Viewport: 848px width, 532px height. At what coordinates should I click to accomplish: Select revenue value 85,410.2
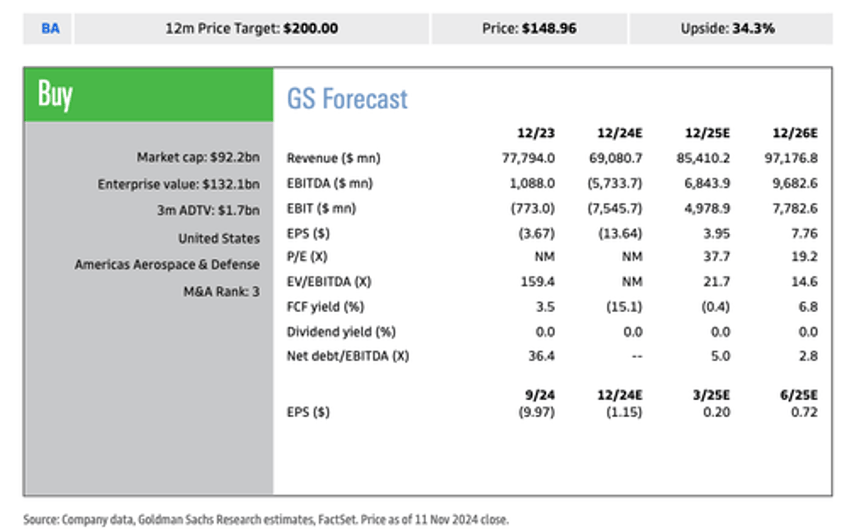(703, 158)
